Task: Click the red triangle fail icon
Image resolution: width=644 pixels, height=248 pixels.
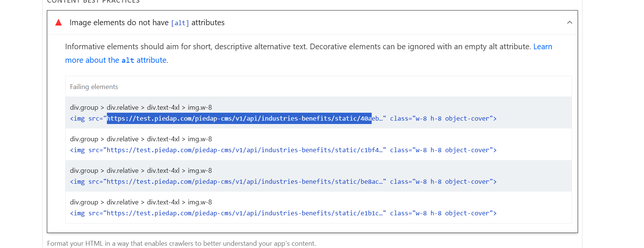Action: [59, 23]
